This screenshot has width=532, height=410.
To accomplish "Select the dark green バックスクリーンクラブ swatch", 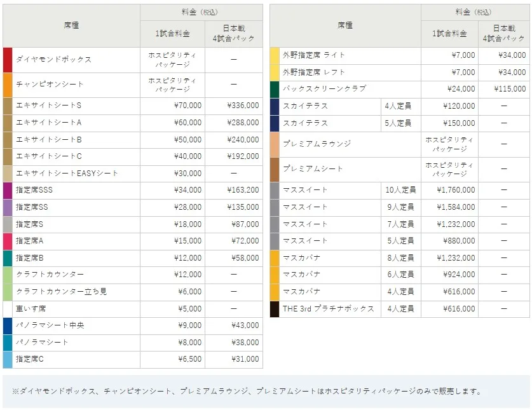I will pyautogui.click(x=275, y=89).
